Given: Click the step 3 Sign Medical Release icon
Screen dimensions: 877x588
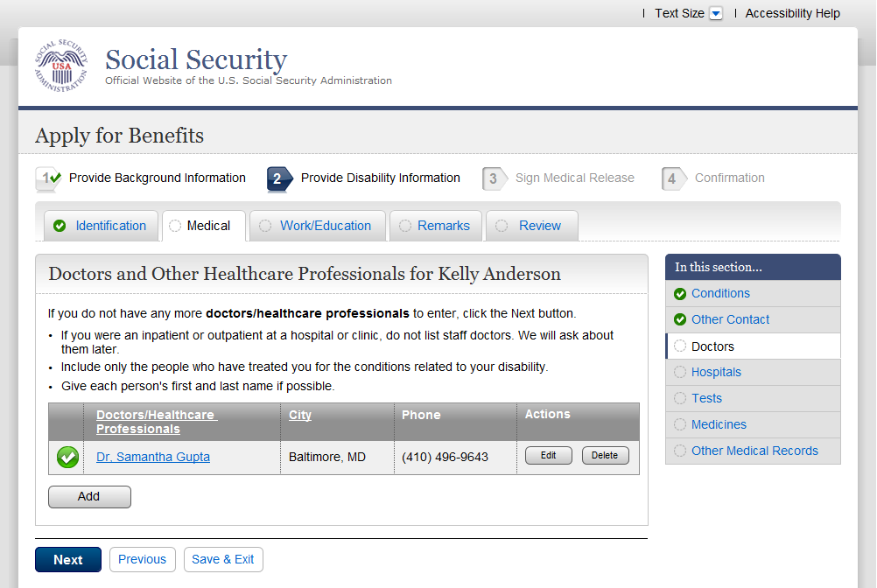Looking at the screenshot, I should 495,178.
